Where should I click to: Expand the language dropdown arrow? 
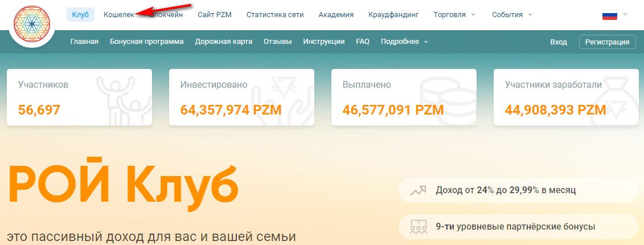[625, 15]
